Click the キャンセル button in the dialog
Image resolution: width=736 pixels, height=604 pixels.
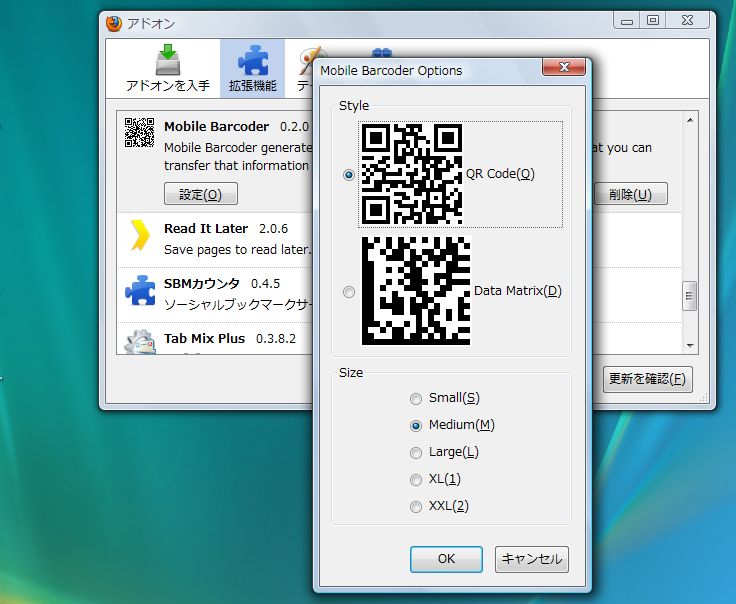pyautogui.click(x=532, y=559)
